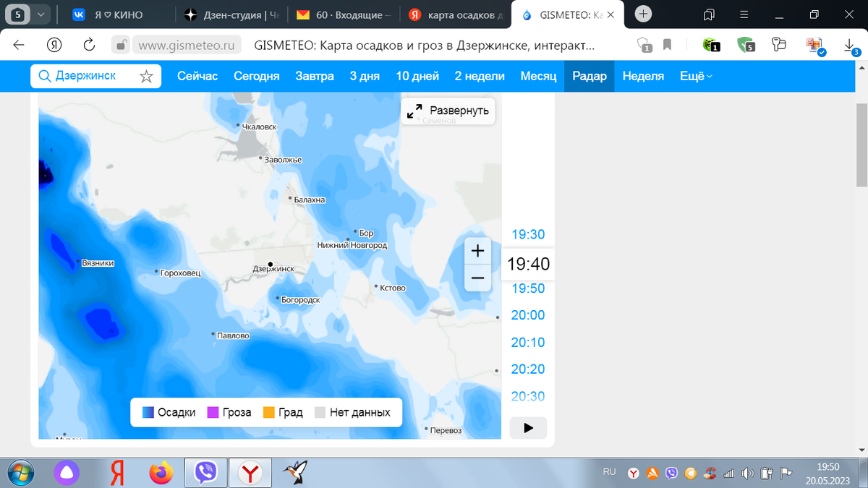Zoom out on the radar map

477,278
